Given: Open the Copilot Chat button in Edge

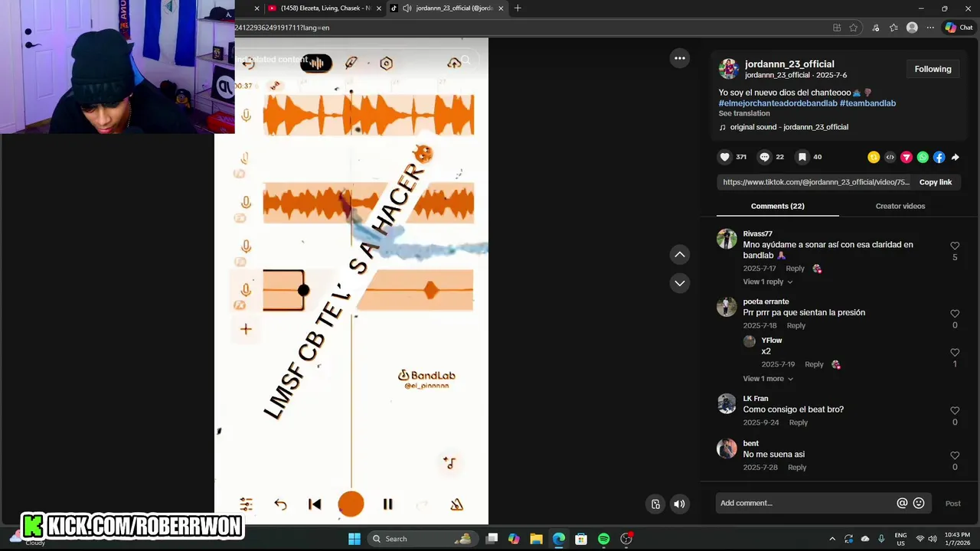Looking at the screenshot, I should 959,28.
